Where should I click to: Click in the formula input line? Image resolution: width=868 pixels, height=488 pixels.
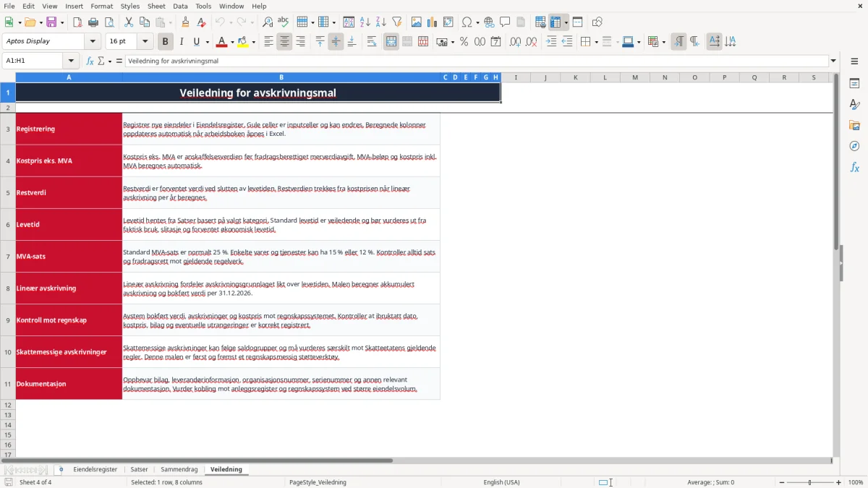point(476,61)
